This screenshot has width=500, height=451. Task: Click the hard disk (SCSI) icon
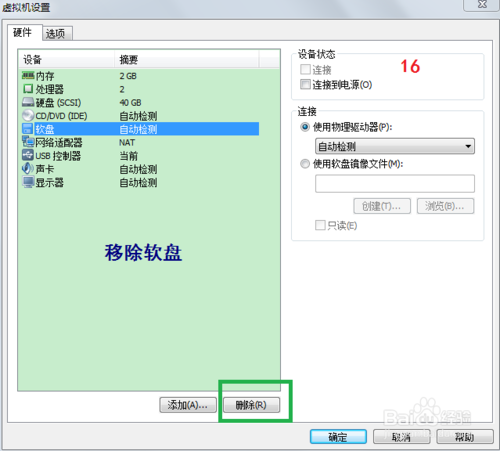pyautogui.click(x=28, y=102)
